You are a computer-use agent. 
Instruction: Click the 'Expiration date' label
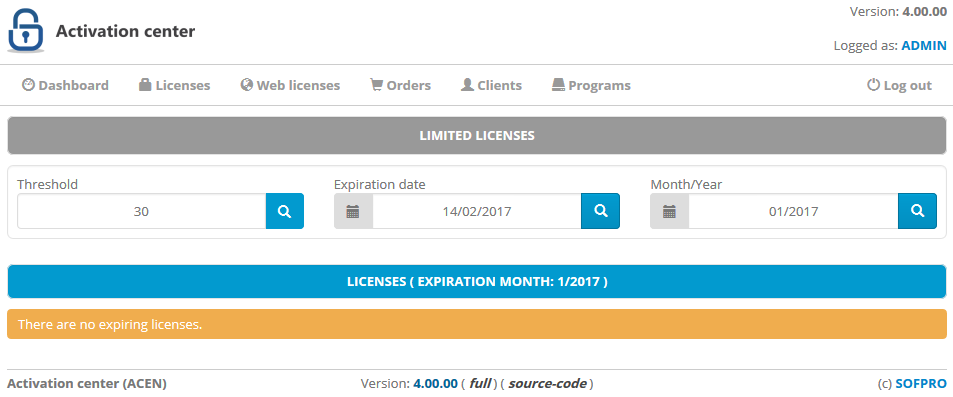point(380,184)
